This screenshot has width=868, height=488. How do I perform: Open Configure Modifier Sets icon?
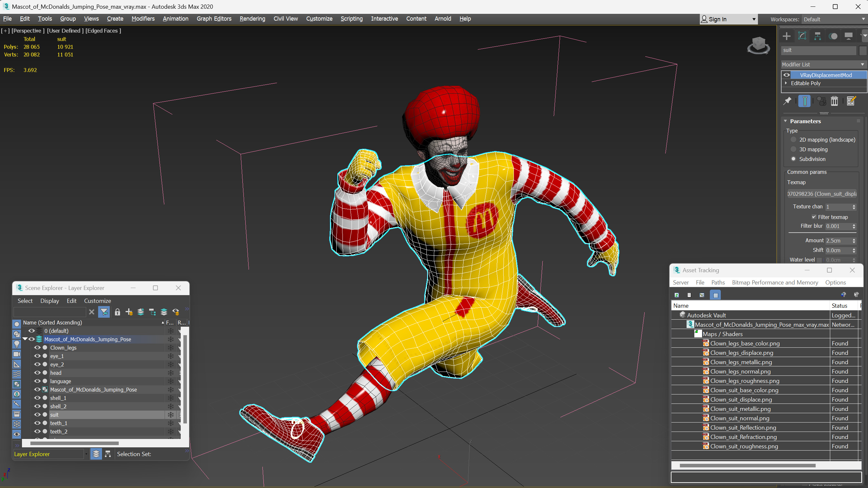pos(851,101)
